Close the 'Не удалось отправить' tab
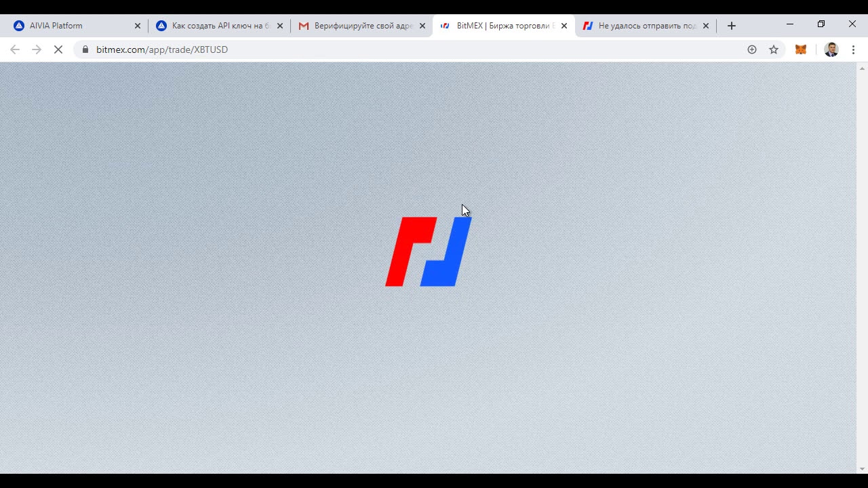The height and width of the screenshot is (488, 868). coord(706,26)
